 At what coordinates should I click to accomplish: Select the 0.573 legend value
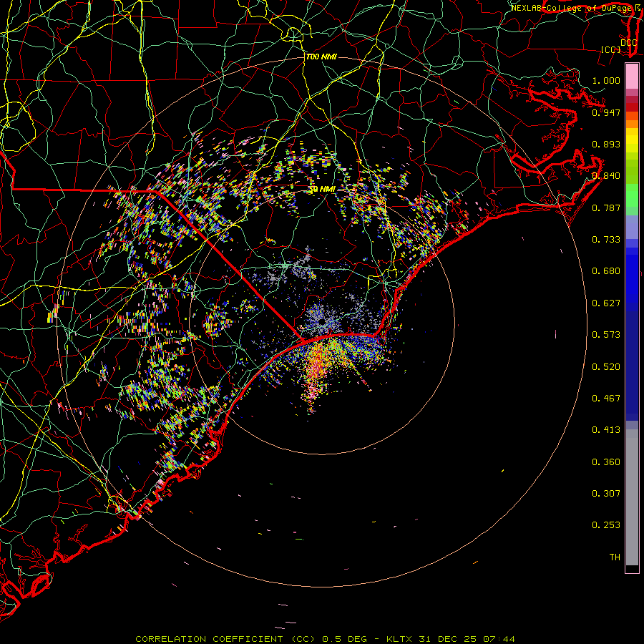[606, 335]
